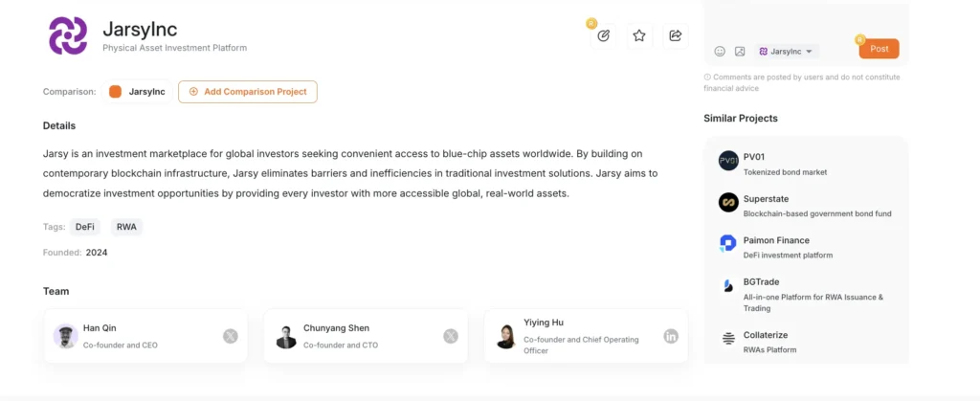Click 'Tokenized bond market' description
The image size is (980, 401).
pyautogui.click(x=785, y=171)
